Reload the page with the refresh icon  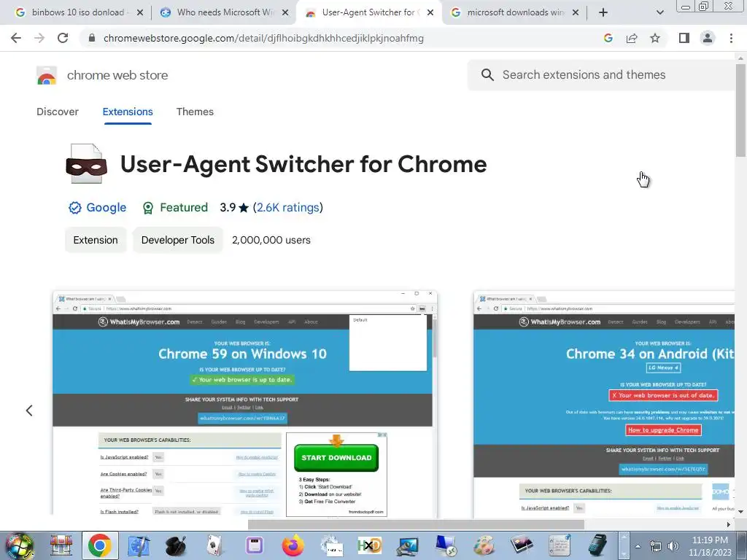pos(63,38)
